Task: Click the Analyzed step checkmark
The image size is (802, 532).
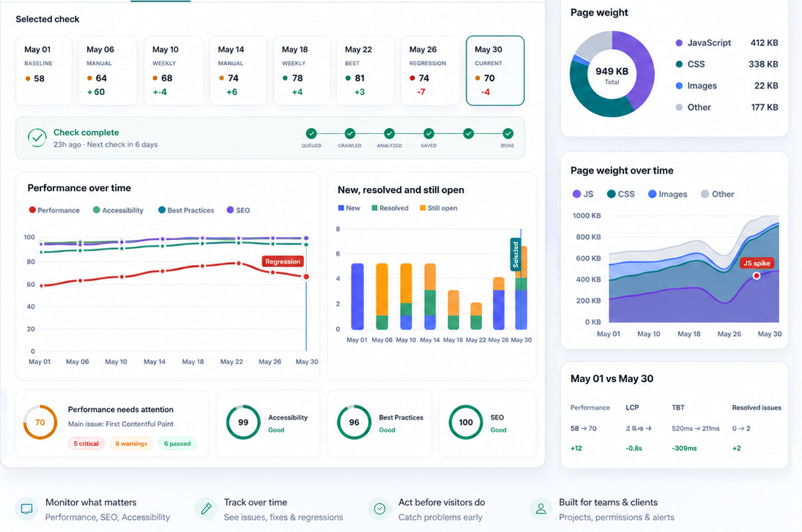Action: (x=389, y=133)
